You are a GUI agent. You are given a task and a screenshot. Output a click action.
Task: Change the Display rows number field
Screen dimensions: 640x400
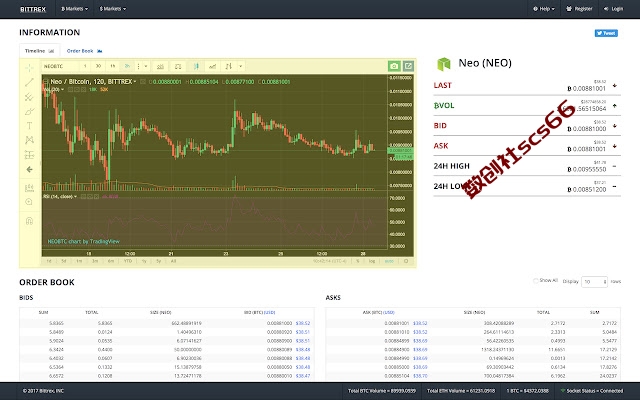tap(594, 282)
